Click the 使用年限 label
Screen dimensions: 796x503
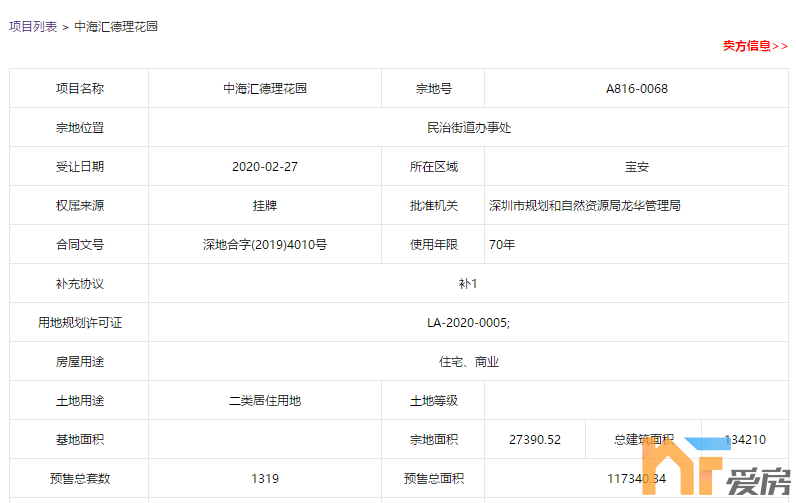pos(434,245)
